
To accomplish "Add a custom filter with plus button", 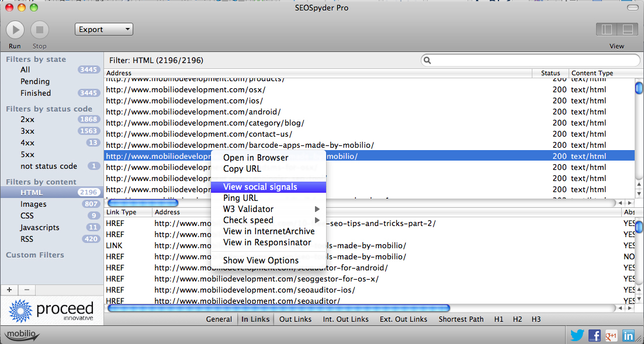I will point(9,290).
